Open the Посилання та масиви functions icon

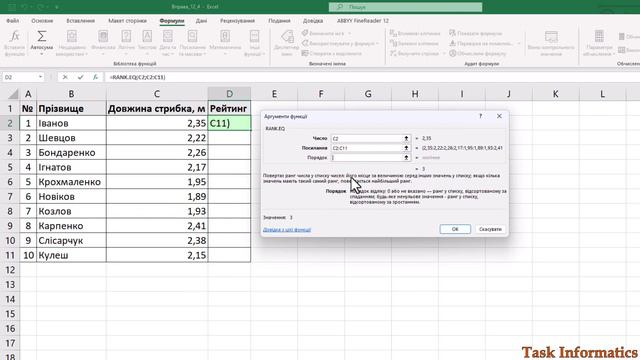(192, 36)
